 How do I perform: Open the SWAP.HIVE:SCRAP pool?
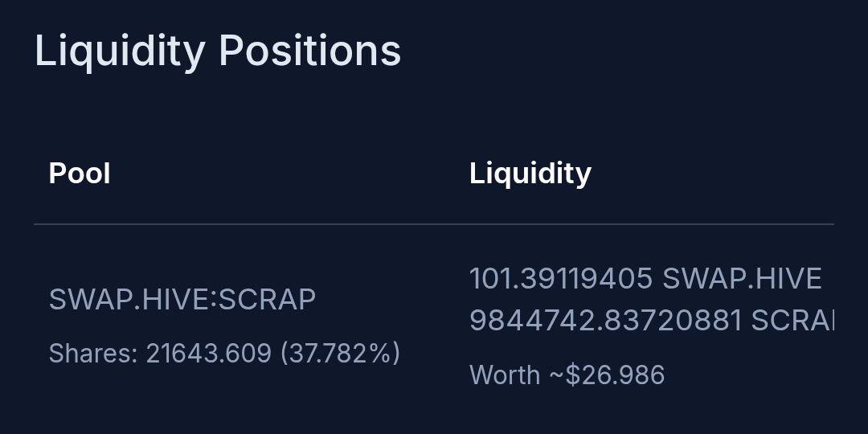[182, 299]
